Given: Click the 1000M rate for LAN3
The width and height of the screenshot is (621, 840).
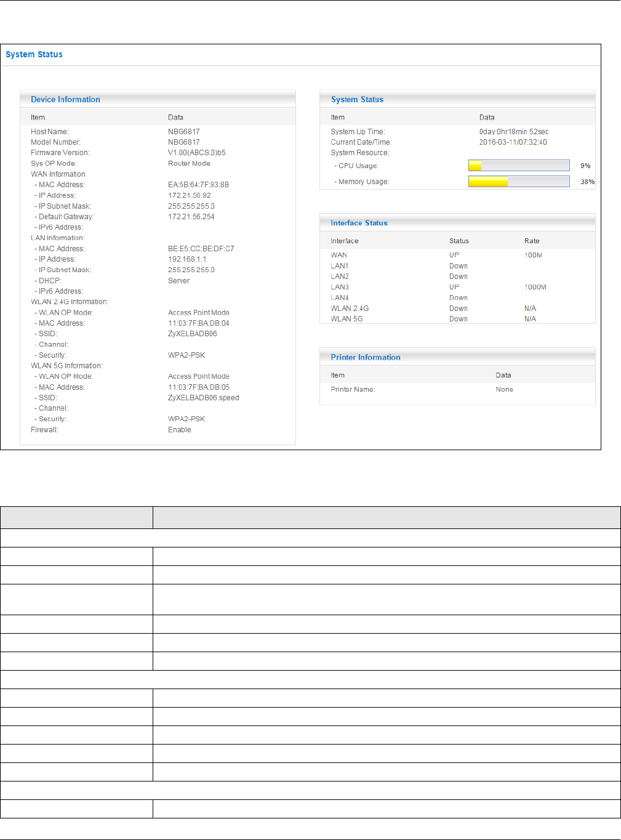Looking at the screenshot, I should click(535, 287).
